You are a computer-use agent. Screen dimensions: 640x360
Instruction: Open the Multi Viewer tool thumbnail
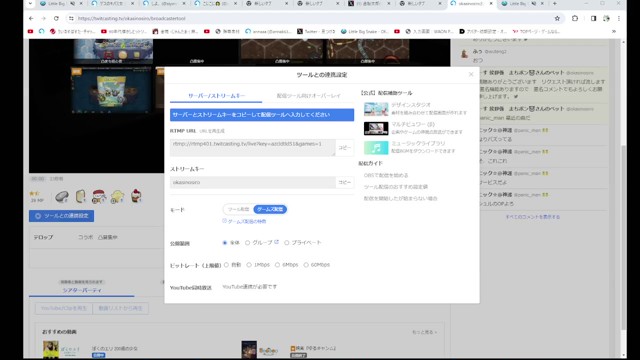[x=376, y=128]
